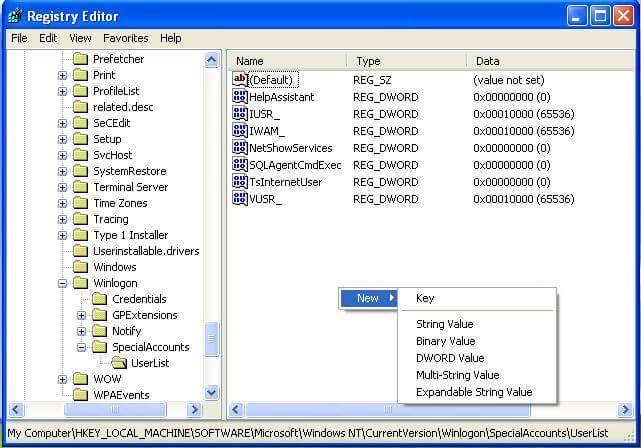Click the related.desc folder icon
This screenshot has height=448, width=641.
81,107
